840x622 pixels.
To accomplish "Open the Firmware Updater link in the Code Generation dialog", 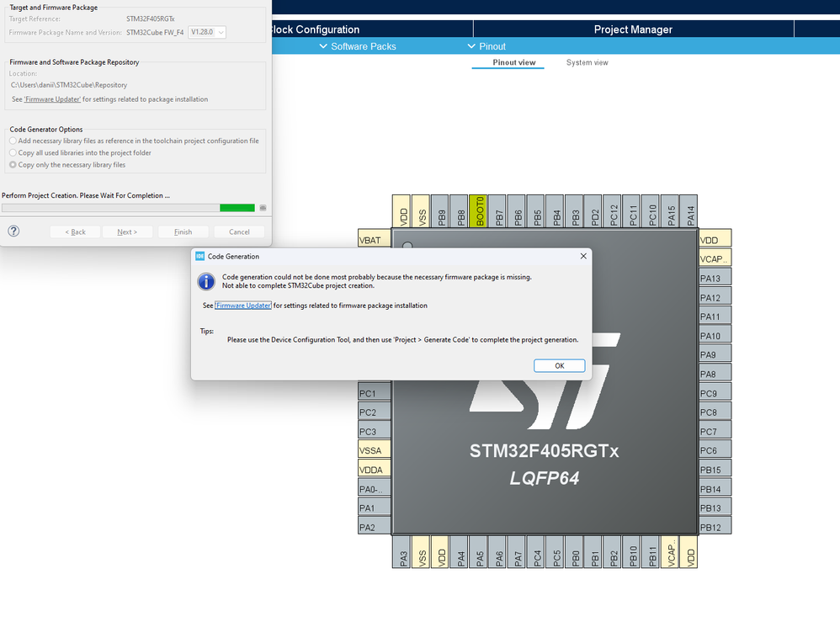I will click(243, 306).
